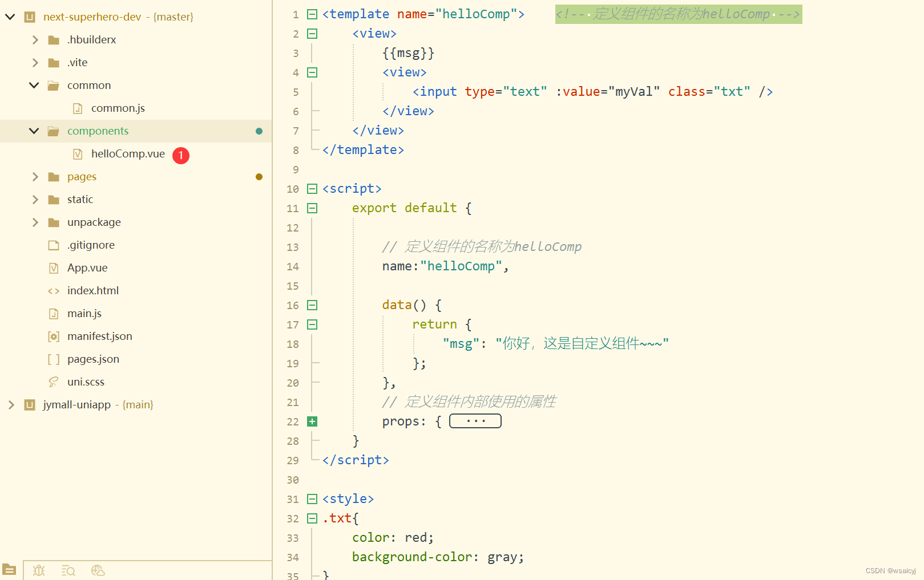Click the pages.json brackets icon
The height and width of the screenshot is (580, 924).
click(x=54, y=359)
